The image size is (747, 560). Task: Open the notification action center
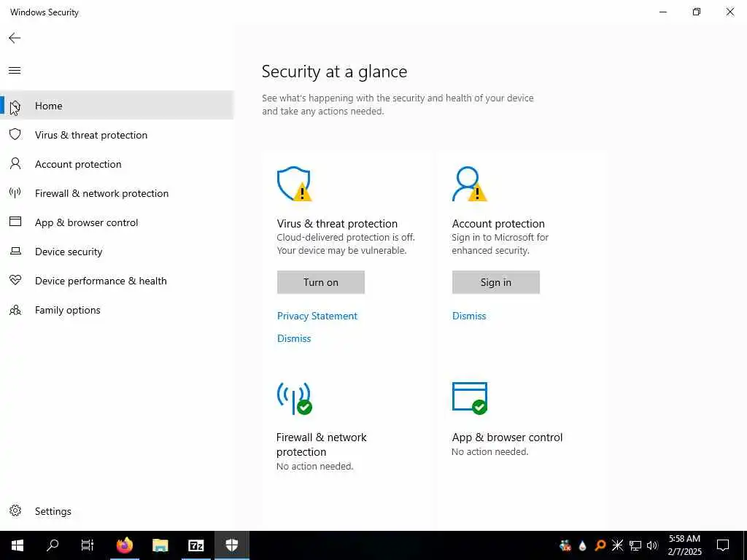point(723,545)
